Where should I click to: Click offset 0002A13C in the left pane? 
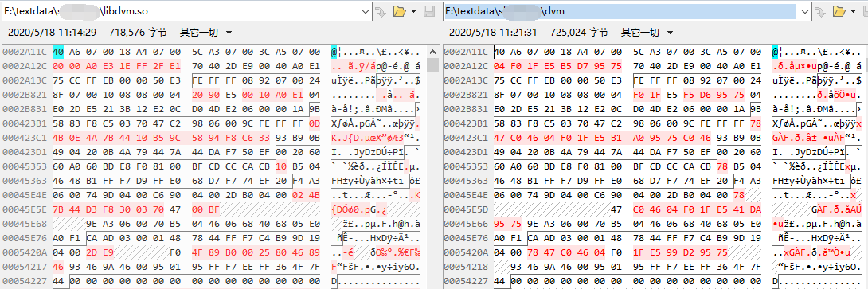25,81
